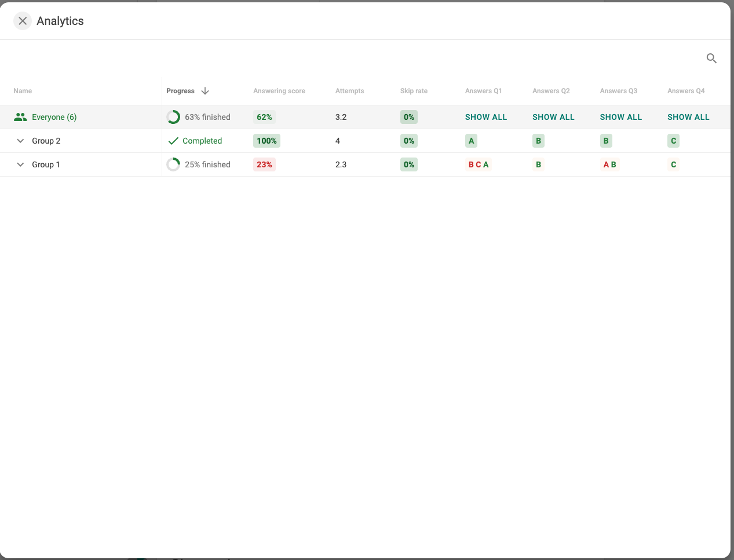Close the Analytics panel

[x=23, y=21]
